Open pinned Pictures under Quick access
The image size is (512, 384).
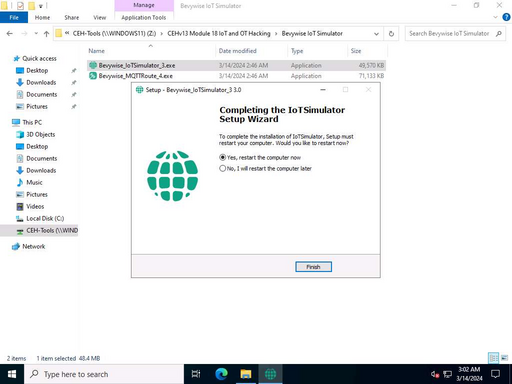37,106
